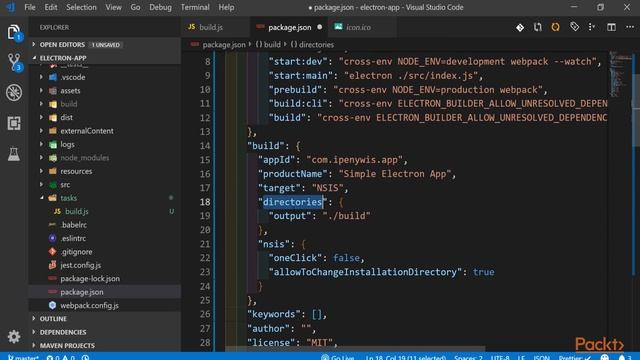Expand the dist folder
The width and height of the screenshot is (640, 360).
[41, 117]
